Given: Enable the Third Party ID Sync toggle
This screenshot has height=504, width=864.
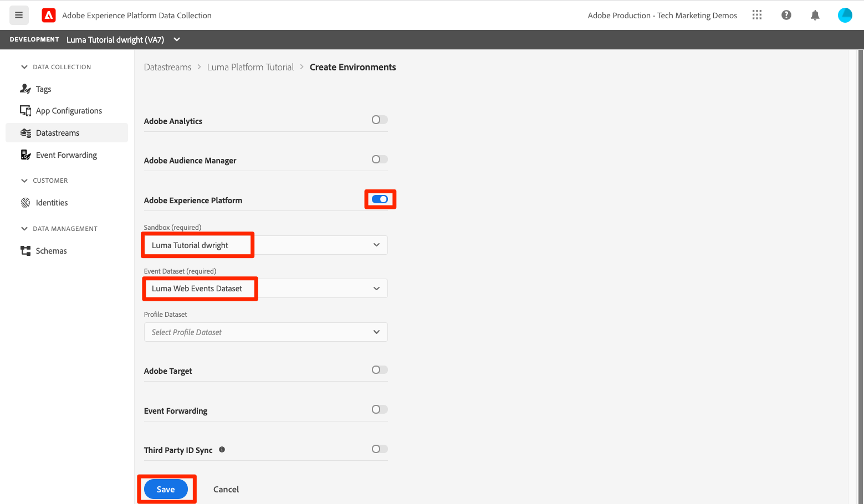Looking at the screenshot, I should coord(380,449).
